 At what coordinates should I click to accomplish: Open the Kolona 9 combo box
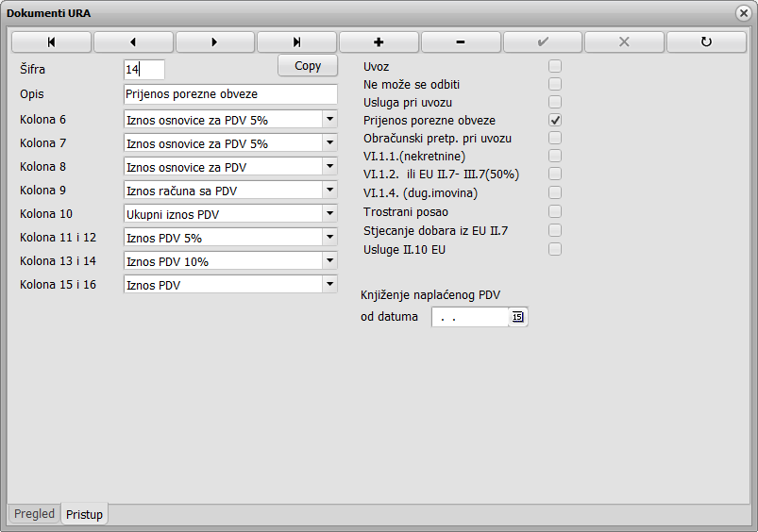(329, 190)
